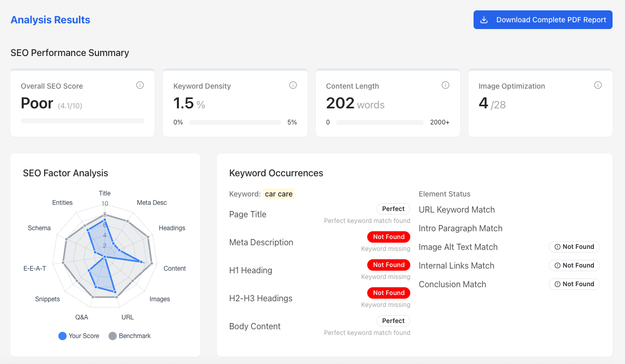
Task: Click the Keyword Density info icon
Action: [293, 86]
